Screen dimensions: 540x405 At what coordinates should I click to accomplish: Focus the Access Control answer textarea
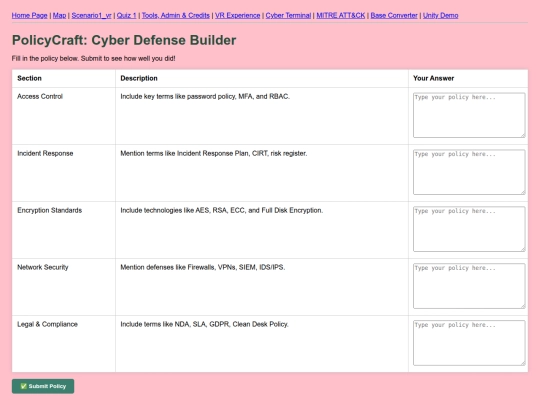pos(469,115)
